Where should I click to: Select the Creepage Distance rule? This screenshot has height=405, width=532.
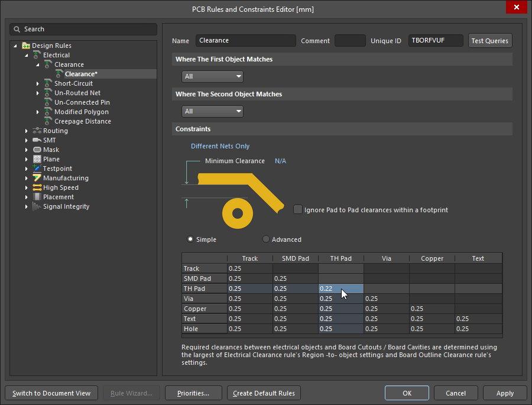(x=83, y=121)
